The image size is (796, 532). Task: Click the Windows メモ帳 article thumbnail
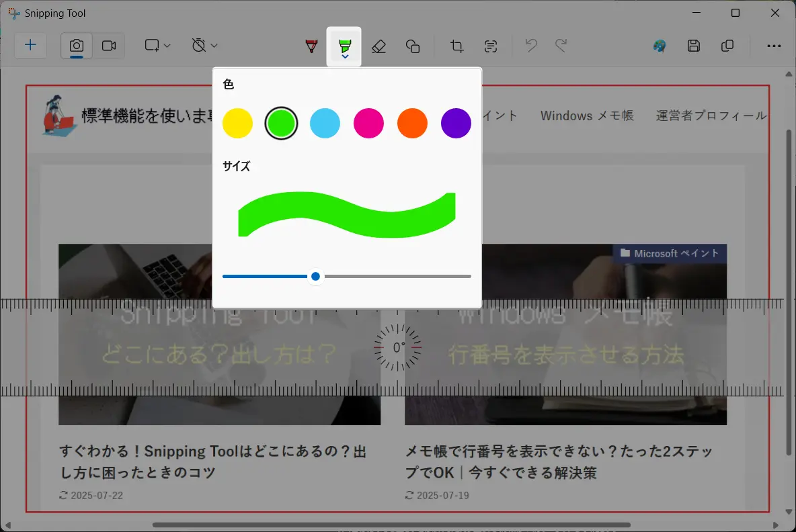point(565,335)
